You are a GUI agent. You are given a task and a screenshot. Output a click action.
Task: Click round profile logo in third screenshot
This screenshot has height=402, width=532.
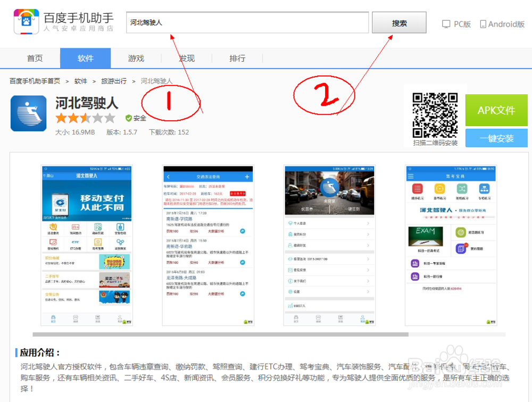coord(329,188)
